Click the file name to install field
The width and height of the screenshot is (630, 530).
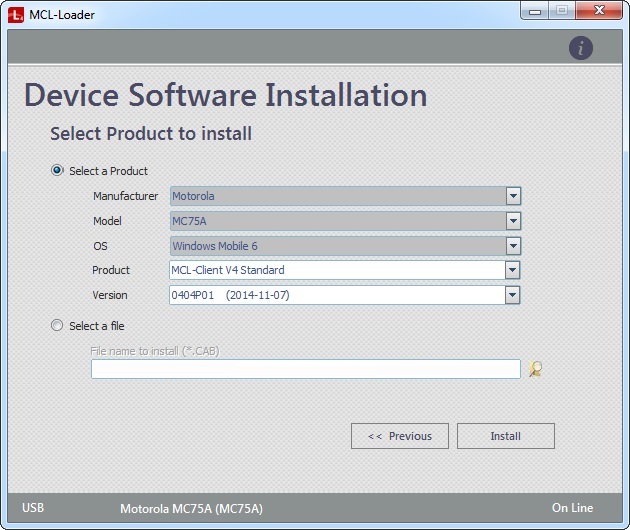(305, 369)
